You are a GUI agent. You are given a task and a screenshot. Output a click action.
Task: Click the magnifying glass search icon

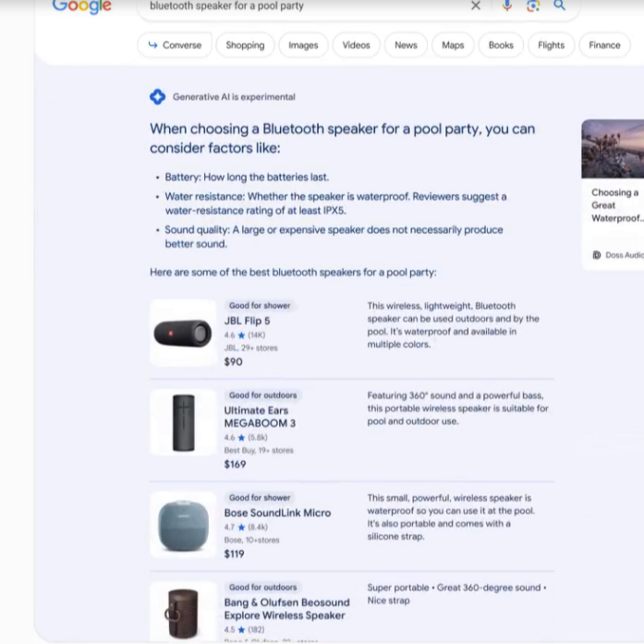pos(559,6)
